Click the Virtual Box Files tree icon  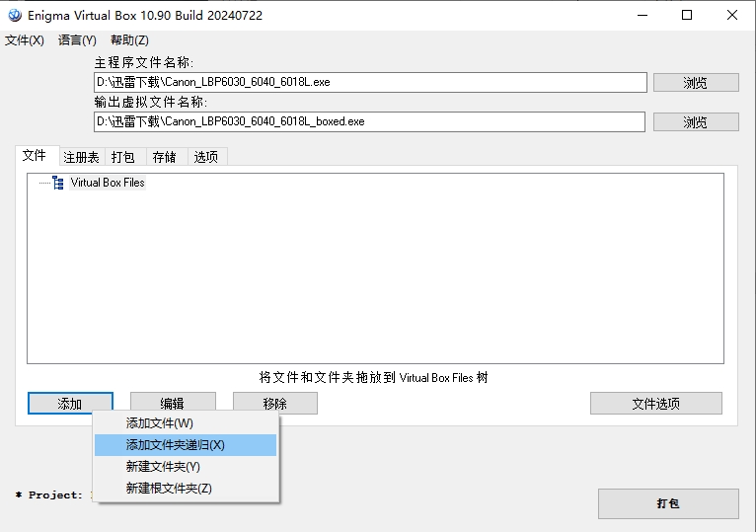(x=58, y=183)
